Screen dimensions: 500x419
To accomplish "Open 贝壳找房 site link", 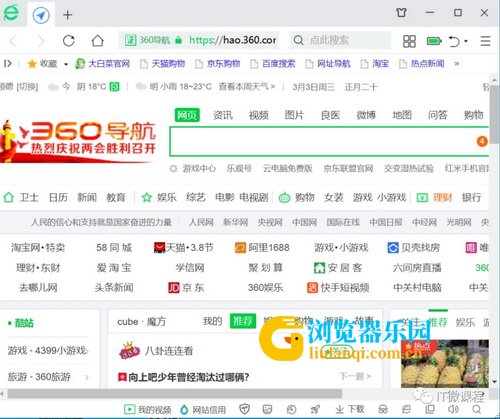I will 413,248.
